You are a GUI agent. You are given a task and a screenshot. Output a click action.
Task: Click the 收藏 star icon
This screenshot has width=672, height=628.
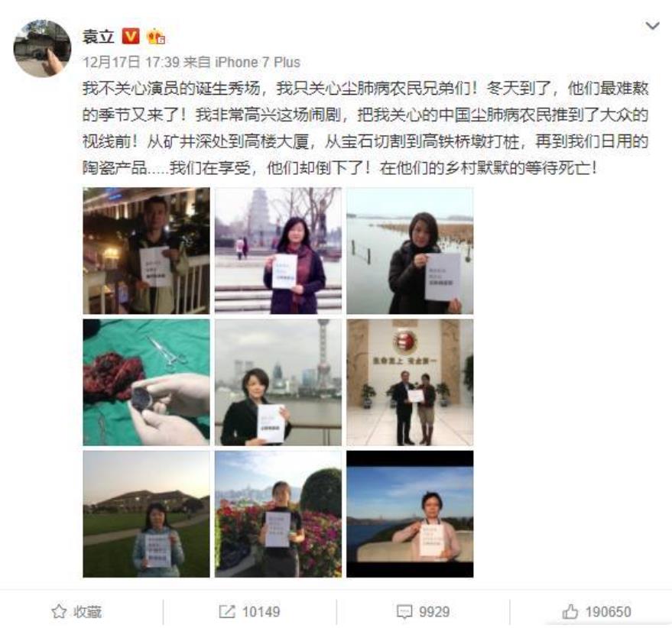[59, 611]
